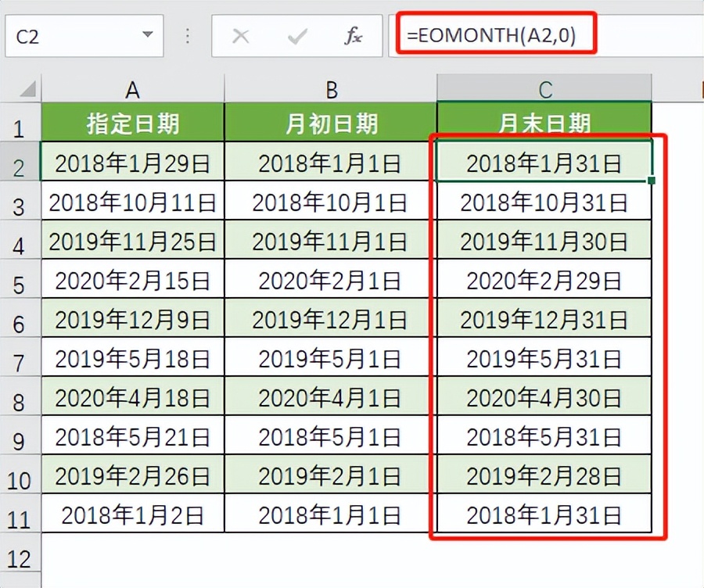Viewport: 704px width, 588px height.
Task: Click cell 2019年11月30日
Action: [x=544, y=240]
